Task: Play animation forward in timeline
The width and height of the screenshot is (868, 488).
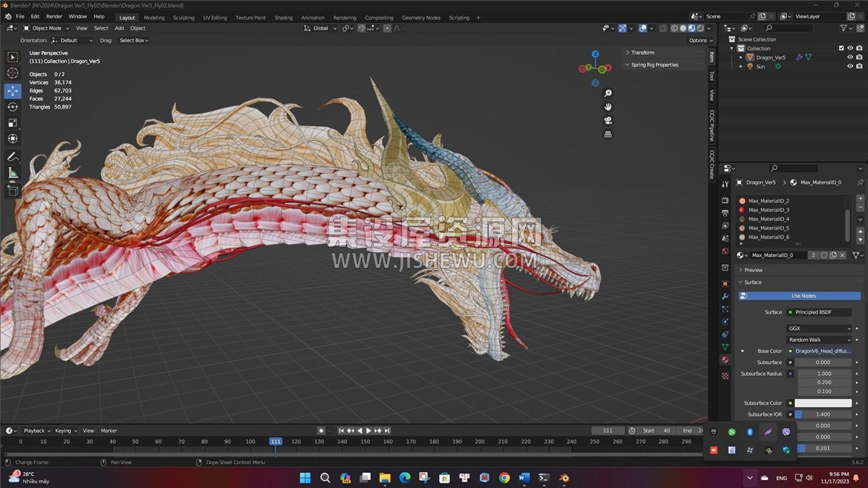Action: pyautogui.click(x=368, y=431)
